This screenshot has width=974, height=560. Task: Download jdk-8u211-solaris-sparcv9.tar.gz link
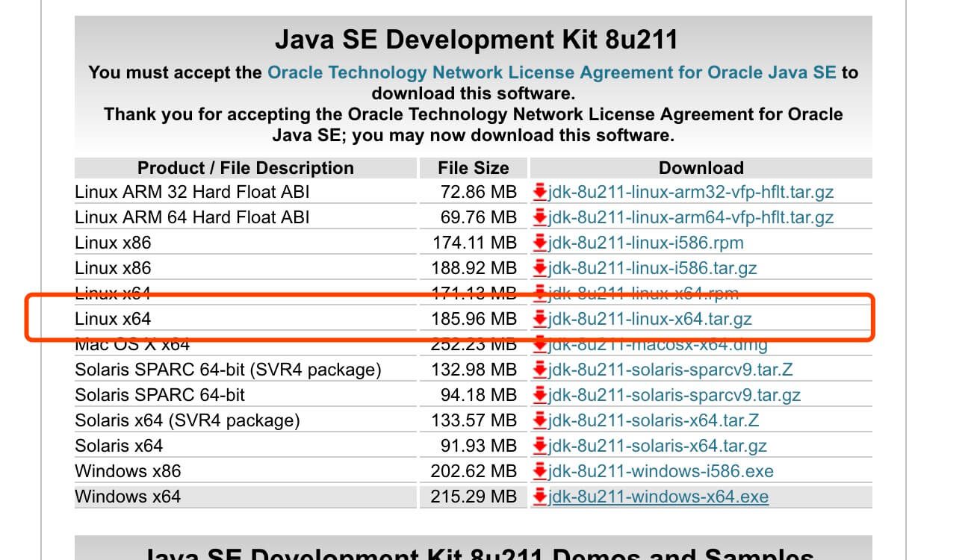pyautogui.click(x=674, y=396)
